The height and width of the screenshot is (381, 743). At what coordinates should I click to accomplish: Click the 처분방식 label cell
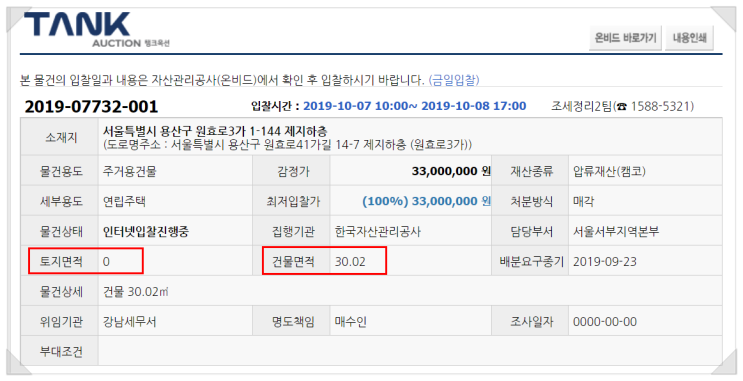click(530, 201)
